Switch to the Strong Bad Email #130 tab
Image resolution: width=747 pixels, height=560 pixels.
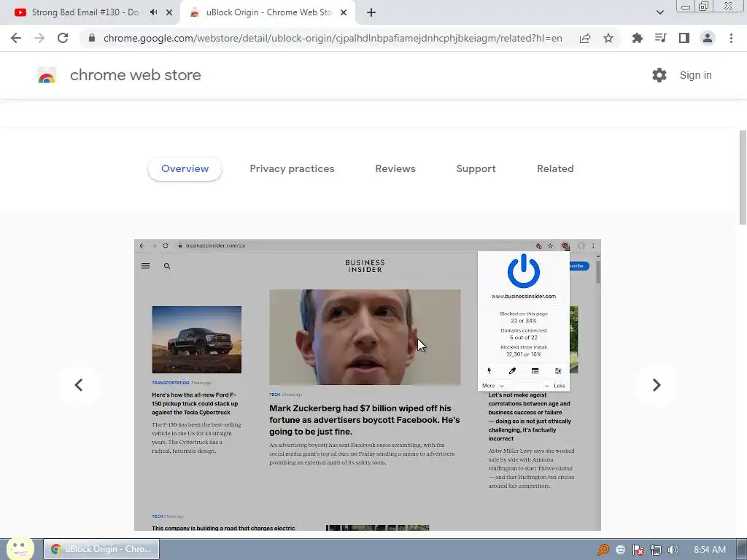click(x=85, y=12)
